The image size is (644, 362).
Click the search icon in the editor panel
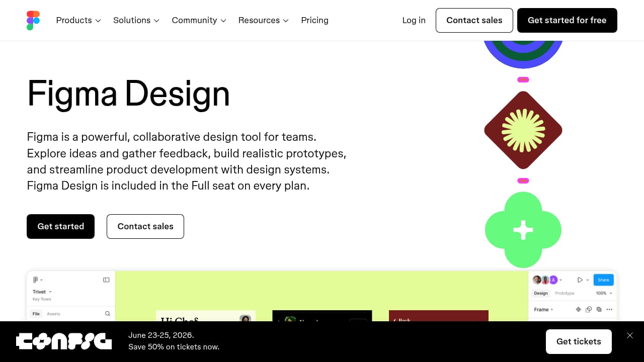click(x=107, y=313)
